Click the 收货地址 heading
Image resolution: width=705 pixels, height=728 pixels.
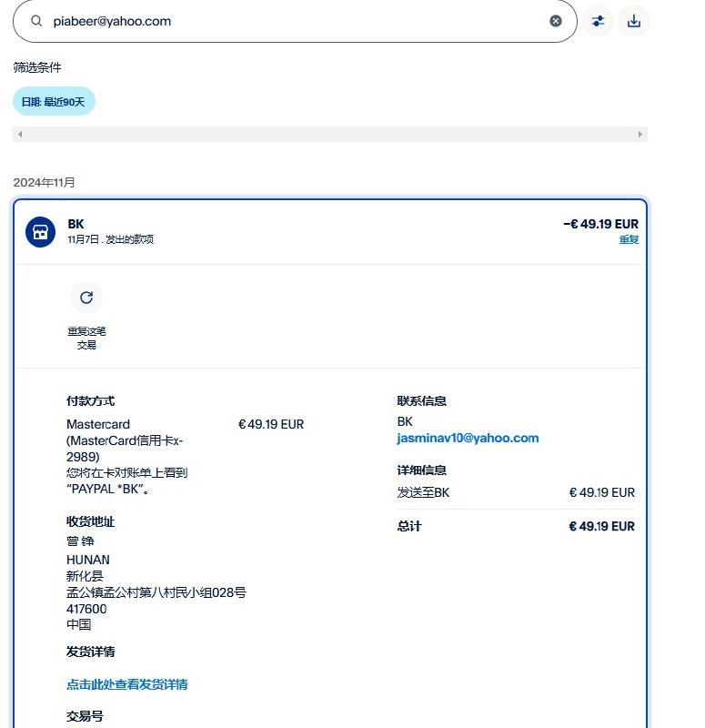tap(90, 521)
